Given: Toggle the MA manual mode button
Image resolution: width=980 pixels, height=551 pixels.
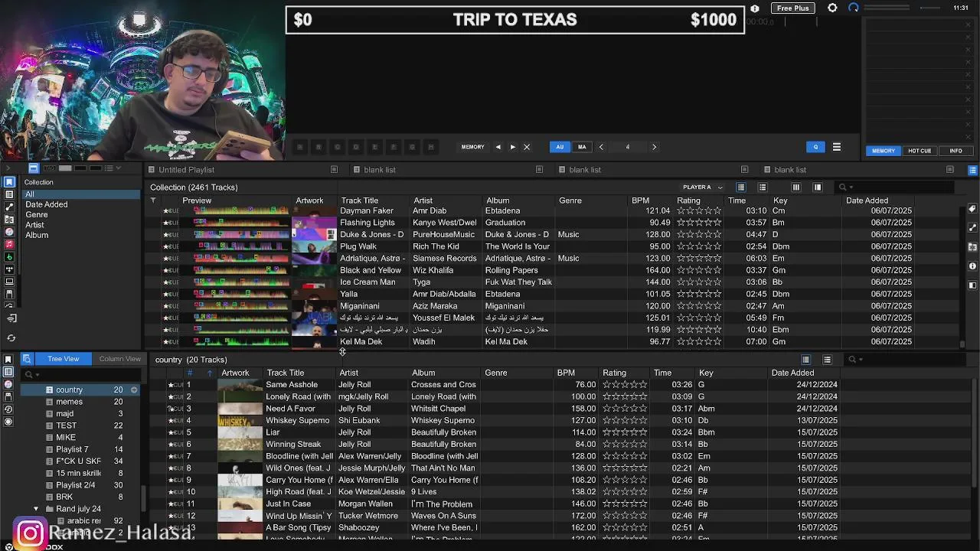Looking at the screenshot, I should click(582, 147).
